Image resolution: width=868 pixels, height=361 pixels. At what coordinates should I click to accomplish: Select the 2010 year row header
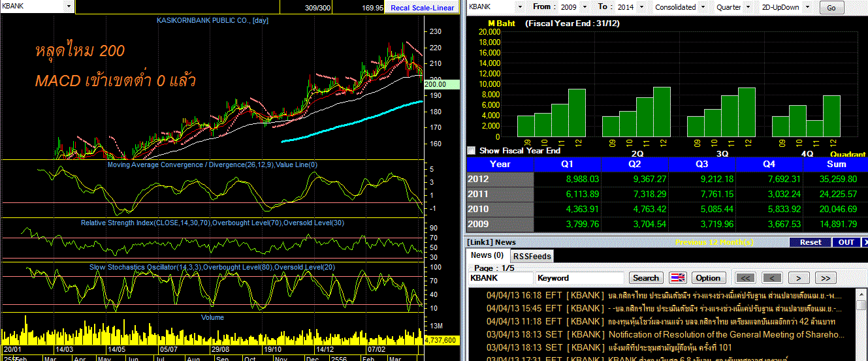click(500, 209)
